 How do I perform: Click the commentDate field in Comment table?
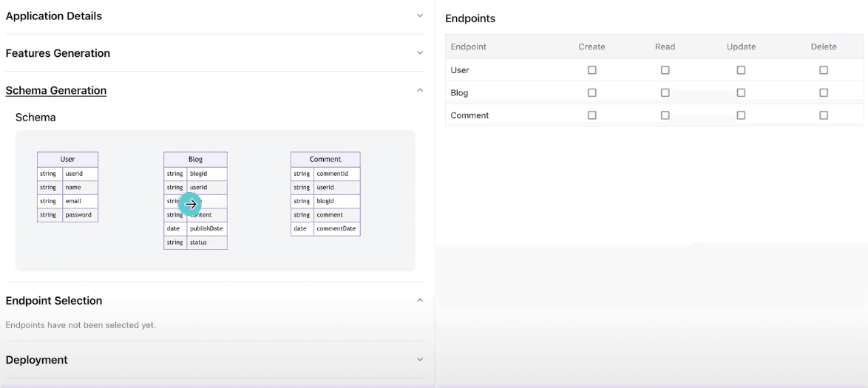pyautogui.click(x=337, y=228)
